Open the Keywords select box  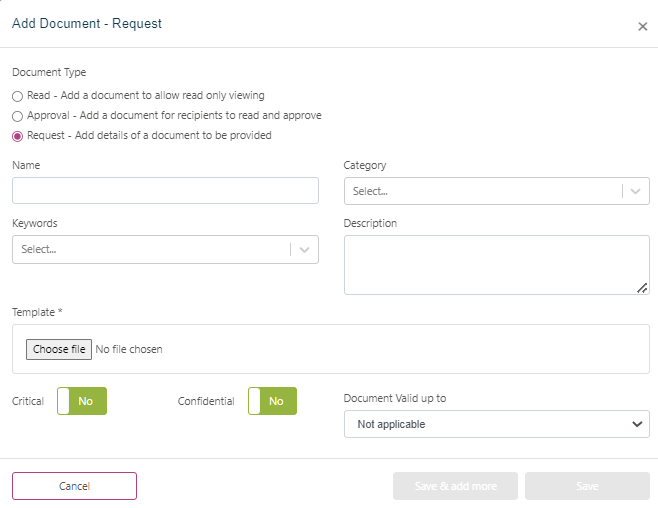(x=150, y=250)
